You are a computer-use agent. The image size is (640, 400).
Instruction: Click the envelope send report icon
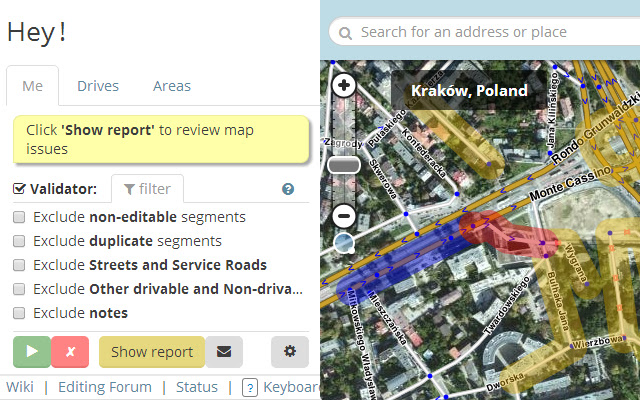coord(224,351)
